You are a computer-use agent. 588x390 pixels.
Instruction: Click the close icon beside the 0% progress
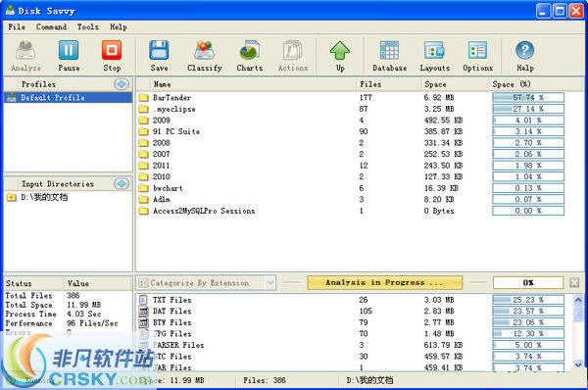pyautogui.click(x=574, y=283)
